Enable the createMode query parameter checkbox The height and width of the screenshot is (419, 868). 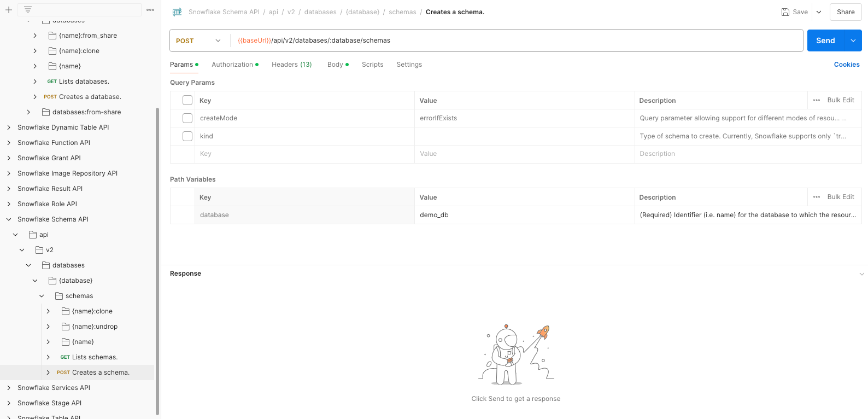[187, 118]
